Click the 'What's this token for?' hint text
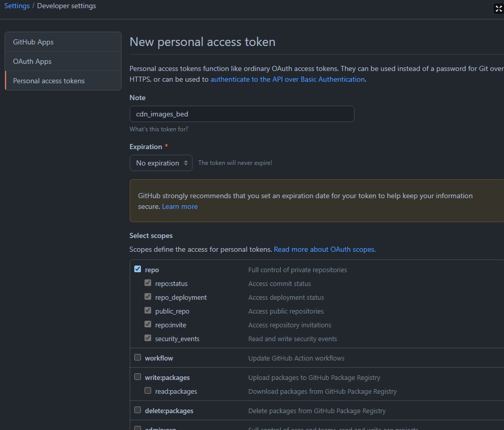This screenshot has width=504, height=430. pos(159,129)
